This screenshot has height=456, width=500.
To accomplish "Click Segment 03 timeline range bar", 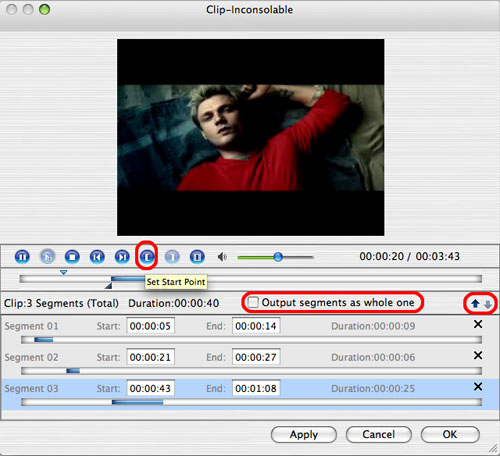I will point(137,402).
